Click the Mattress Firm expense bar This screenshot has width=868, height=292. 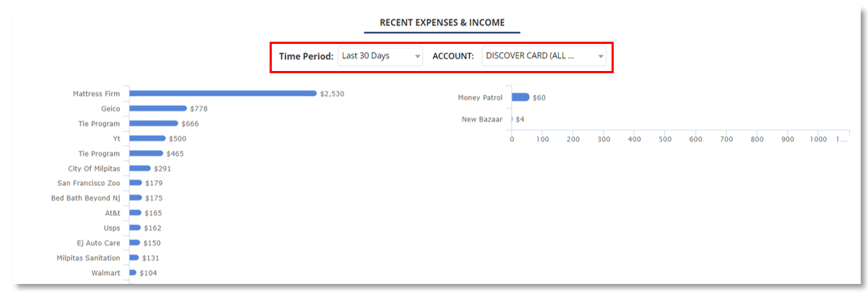[x=223, y=94]
